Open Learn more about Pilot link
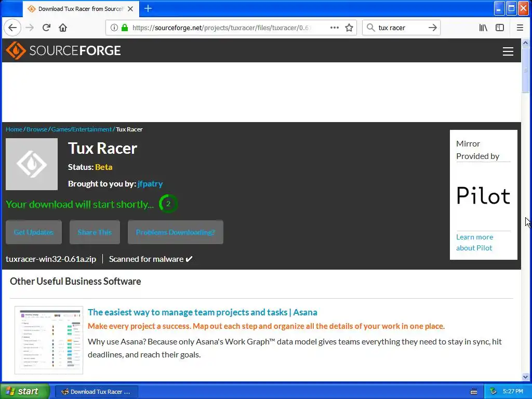532x399 pixels. [x=474, y=242]
